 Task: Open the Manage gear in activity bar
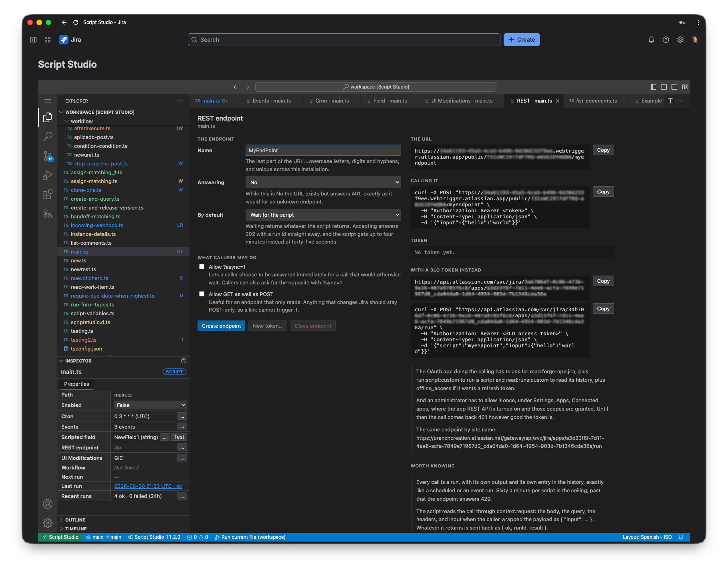click(x=48, y=523)
